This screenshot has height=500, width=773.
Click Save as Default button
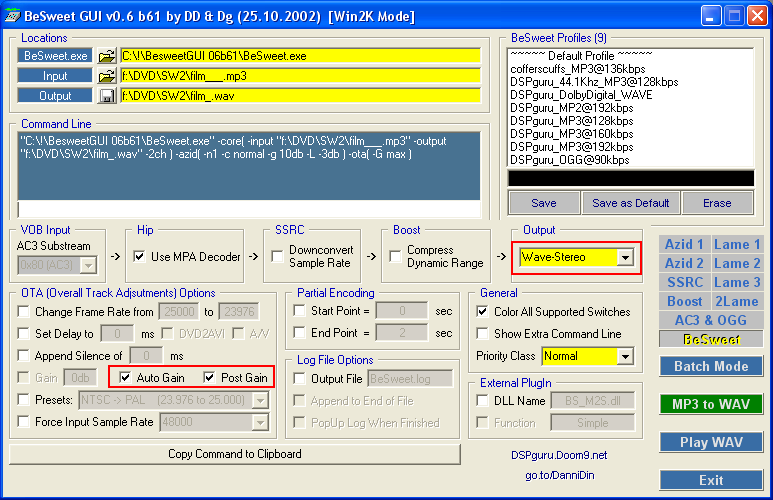coord(631,203)
